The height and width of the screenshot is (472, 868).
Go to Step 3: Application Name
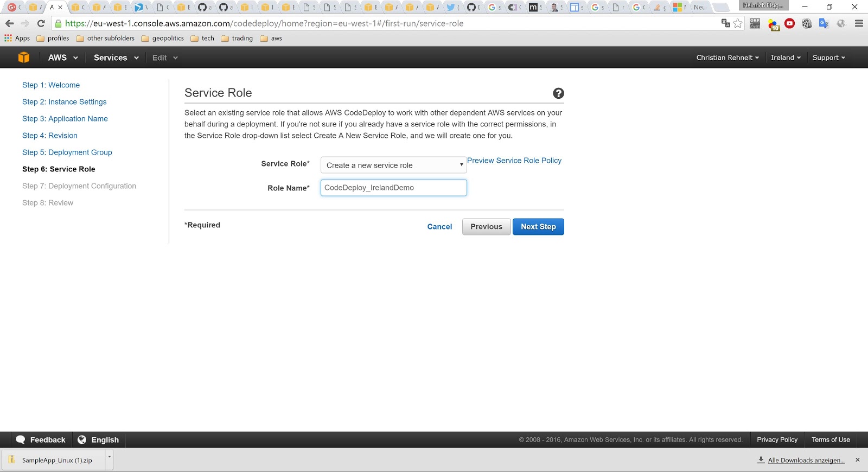click(x=65, y=119)
